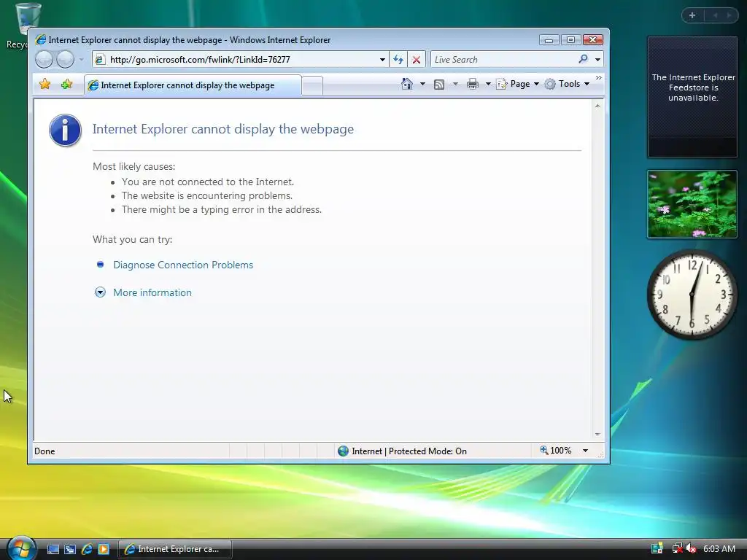Click the Slide Show flower picture gadget
This screenshot has height=560, width=747.
click(692, 204)
